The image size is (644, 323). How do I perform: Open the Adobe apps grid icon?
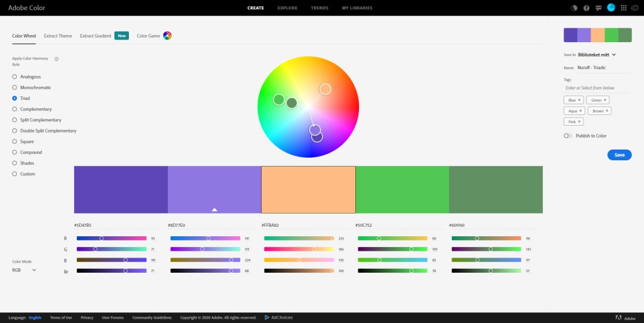(x=623, y=8)
